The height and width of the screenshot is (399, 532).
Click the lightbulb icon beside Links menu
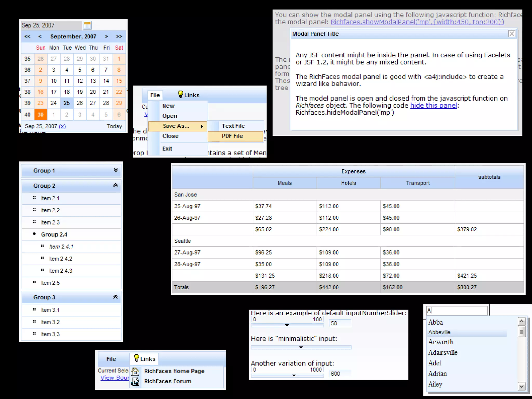[180, 94]
